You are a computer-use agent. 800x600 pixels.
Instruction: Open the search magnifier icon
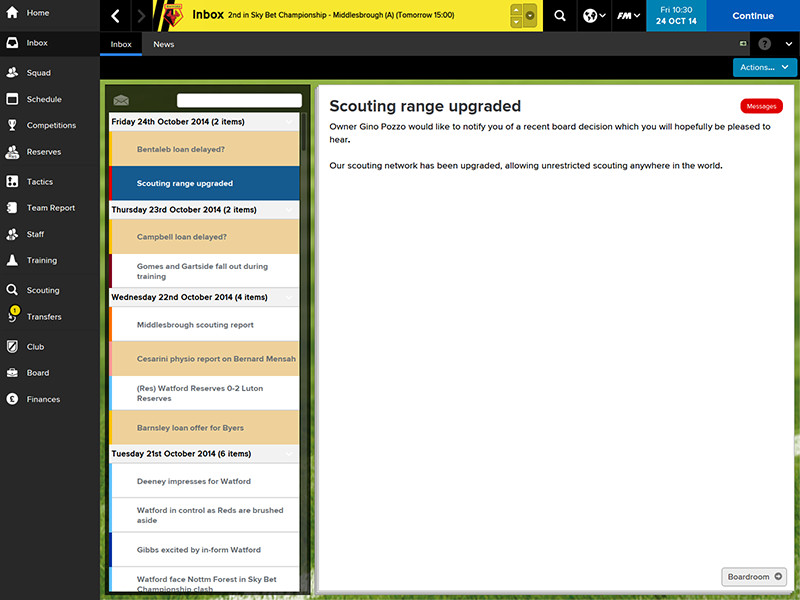[x=560, y=16]
